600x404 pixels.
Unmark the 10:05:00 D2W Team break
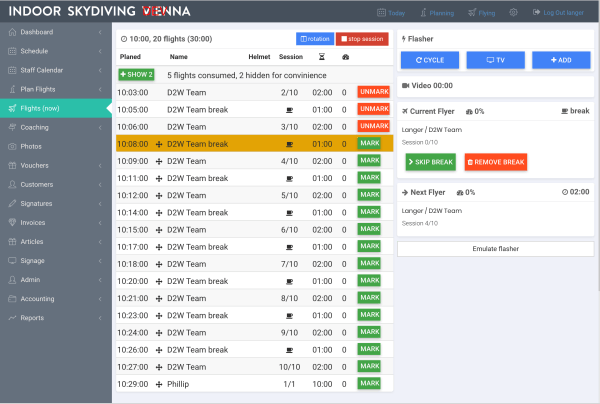[374, 109]
